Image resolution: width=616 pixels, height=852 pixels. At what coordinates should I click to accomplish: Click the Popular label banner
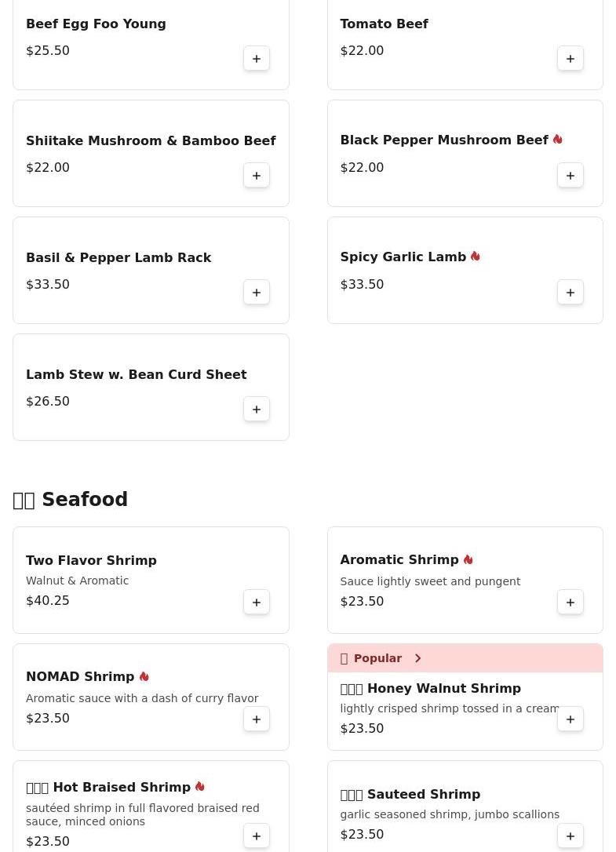[377, 658]
